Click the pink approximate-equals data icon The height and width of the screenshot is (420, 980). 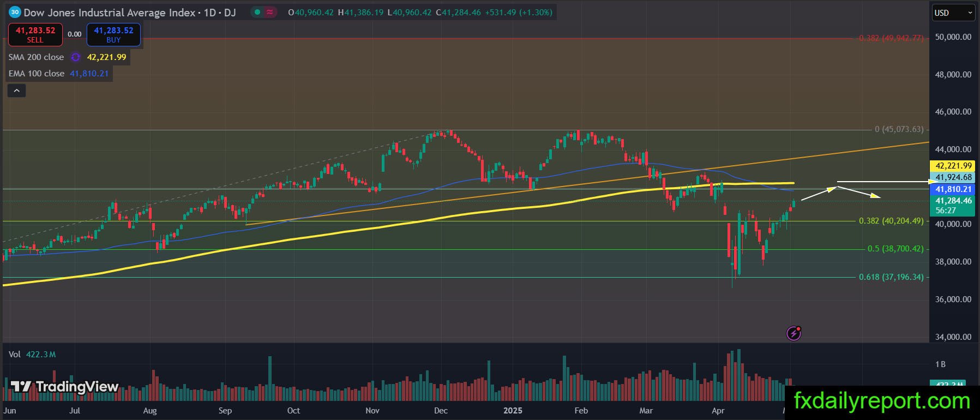pos(270,12)
